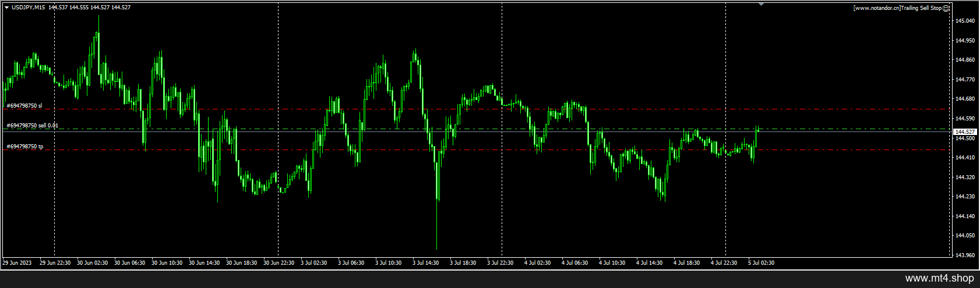This screenshot has width=980, height=288.
Task: Open the triangle menu beside USDJPY,M15
Action: (x=7, y=8)
